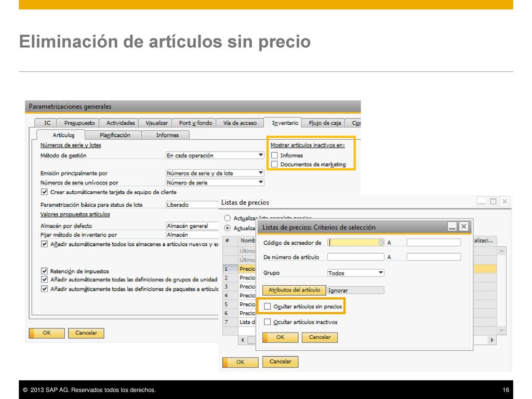The image size is (532, 399).
Task: Select the first Actualizar radio button
Action: (228, 218)
